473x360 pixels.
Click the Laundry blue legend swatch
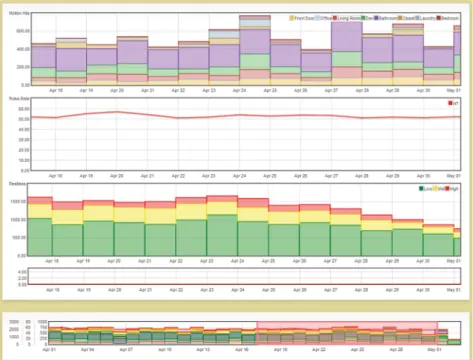417,18
